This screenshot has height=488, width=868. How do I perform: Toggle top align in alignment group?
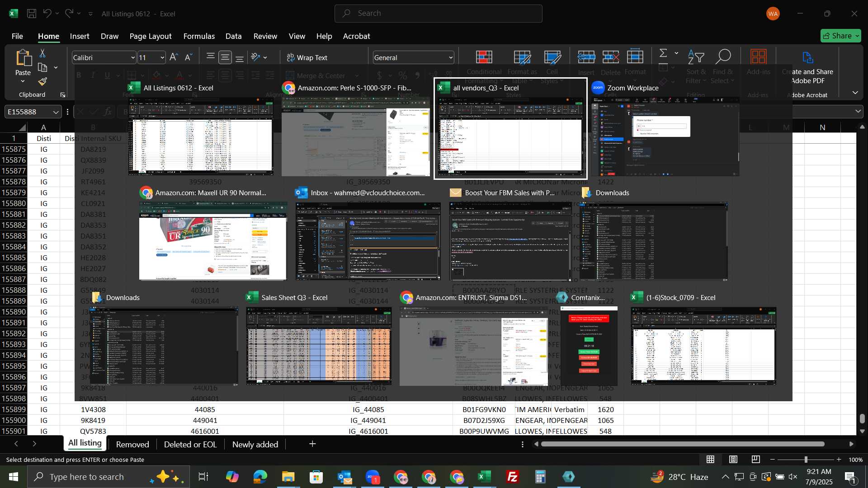210,57
